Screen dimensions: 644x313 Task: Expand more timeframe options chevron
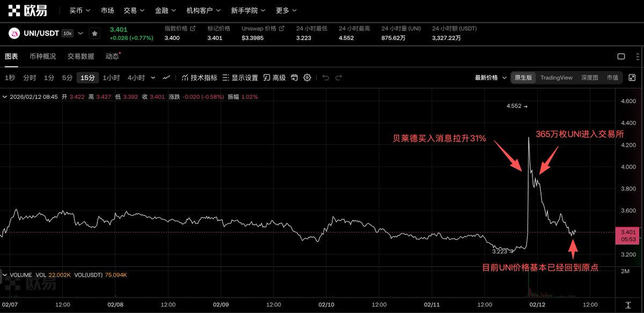[153, 78]
